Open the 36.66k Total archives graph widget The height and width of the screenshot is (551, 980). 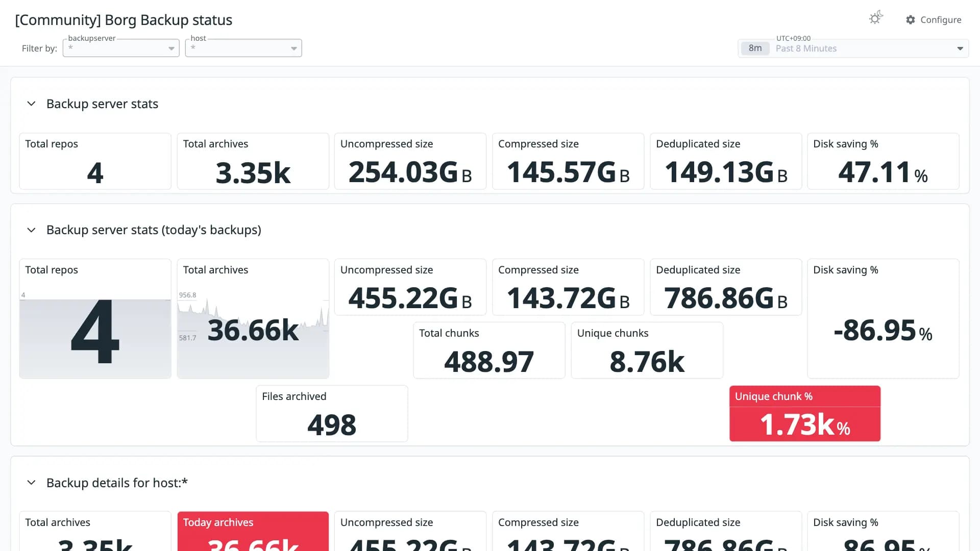coord(253,319)
